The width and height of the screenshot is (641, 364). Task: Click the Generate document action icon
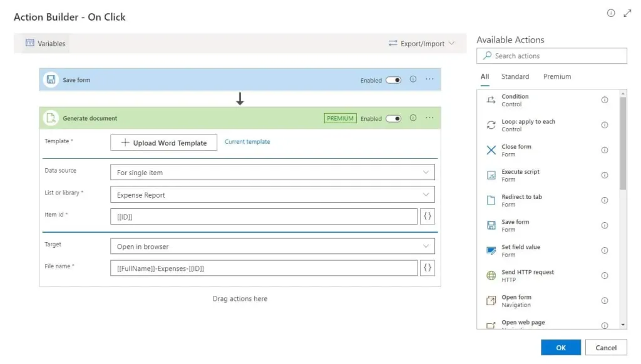(51, 118)
